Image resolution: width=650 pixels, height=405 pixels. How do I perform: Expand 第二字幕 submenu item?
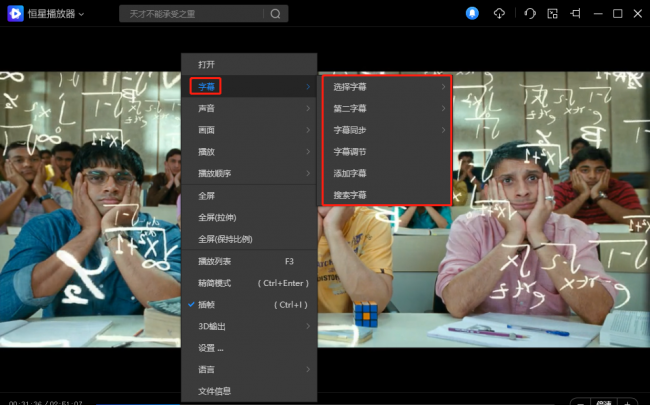[x=387, y=108]
